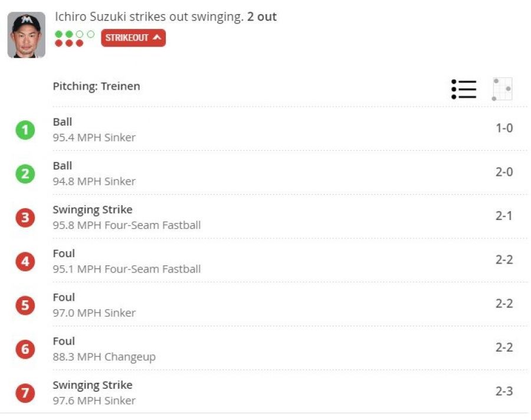Click pitch number 6 red circle
The height and width of the screenshot is (420, 531).
(25, 349)
